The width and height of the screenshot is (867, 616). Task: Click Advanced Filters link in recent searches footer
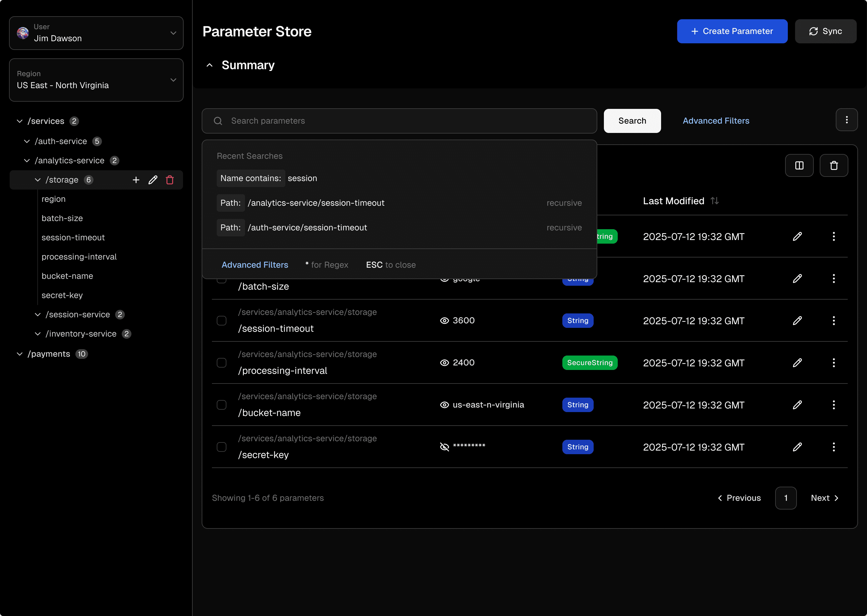click(255, 265)
